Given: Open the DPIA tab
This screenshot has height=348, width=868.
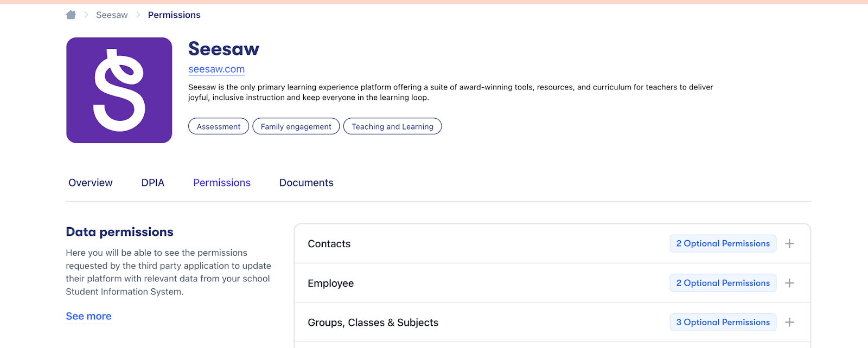Looking at the screenshot, I should pyautogui.click(x=152, y=183).
